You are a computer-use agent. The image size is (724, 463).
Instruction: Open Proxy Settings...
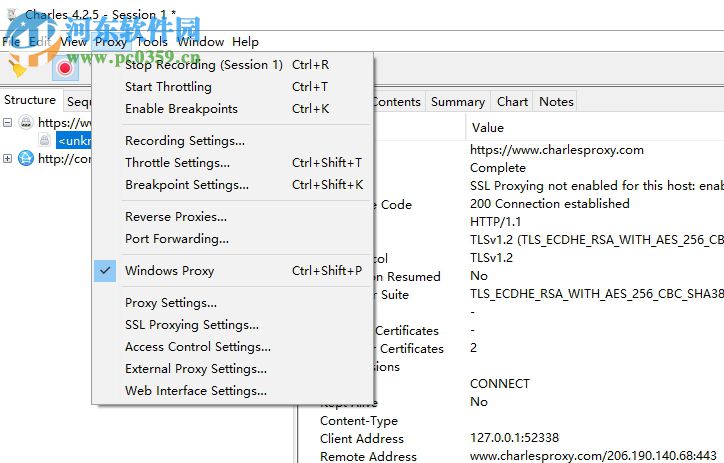(x=233, y=303)
